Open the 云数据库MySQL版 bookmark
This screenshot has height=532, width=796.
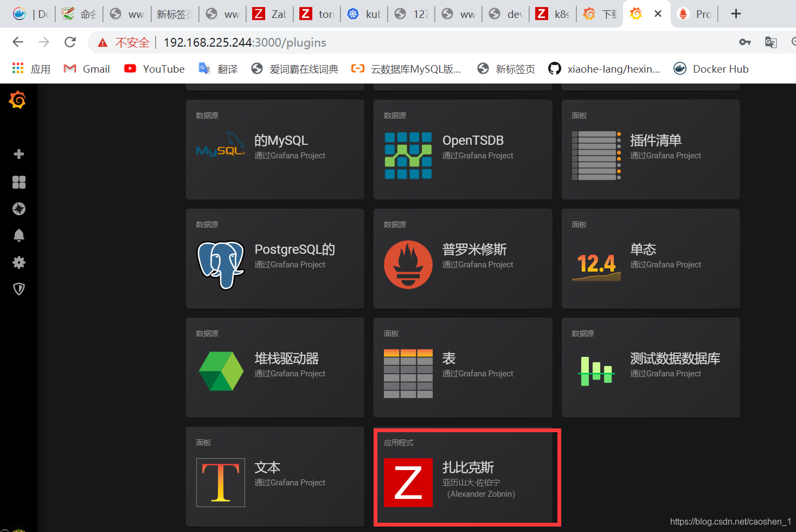click(406, 69)
